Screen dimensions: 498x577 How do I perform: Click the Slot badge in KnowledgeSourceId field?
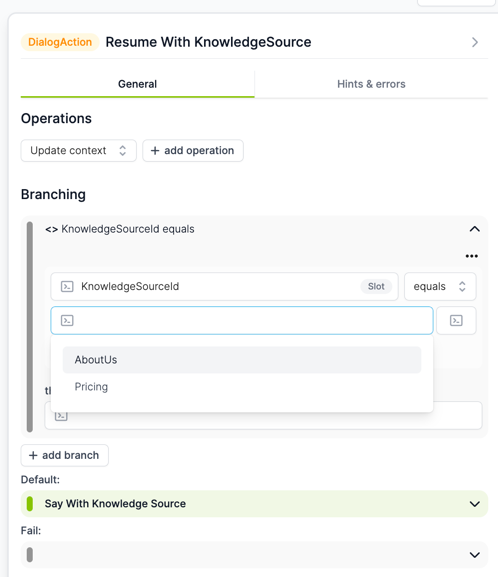pyautogui.click(x=376, y=286)
